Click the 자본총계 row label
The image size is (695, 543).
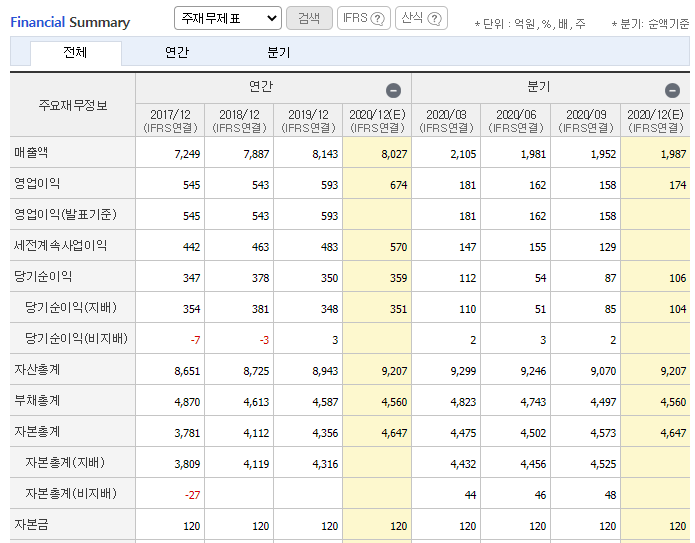(x=37, y=432)
